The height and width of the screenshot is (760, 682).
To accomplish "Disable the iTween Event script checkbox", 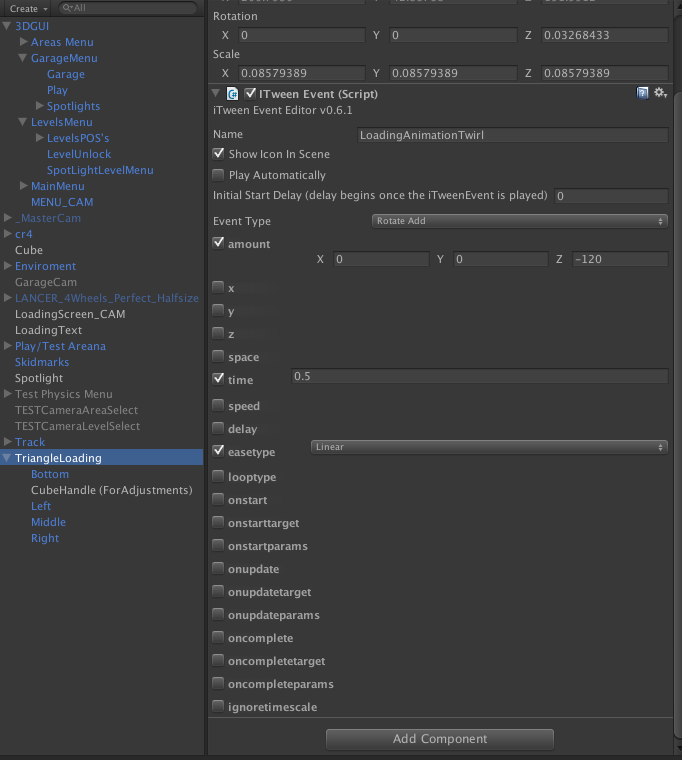I will coord(250,93).
